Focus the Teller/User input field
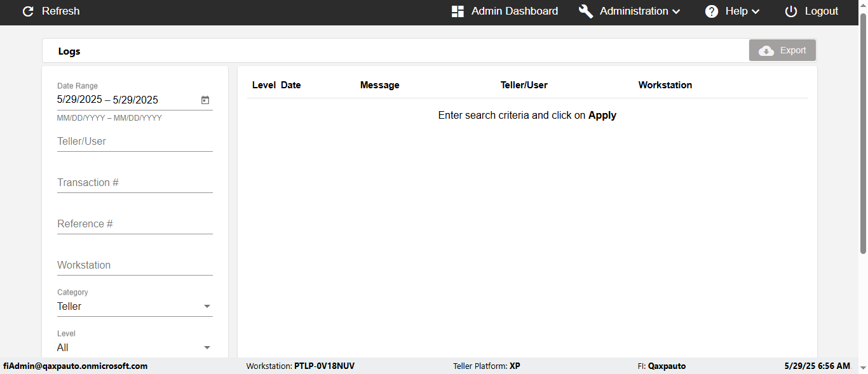Viewport: 868px width, 374px height. tap(135, 142)
